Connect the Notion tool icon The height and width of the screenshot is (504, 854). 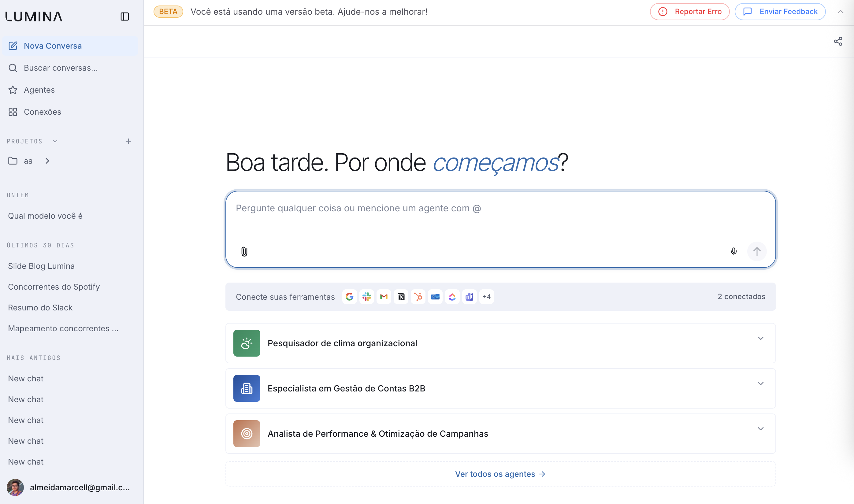pyautogui.click(x=401, y=296)
